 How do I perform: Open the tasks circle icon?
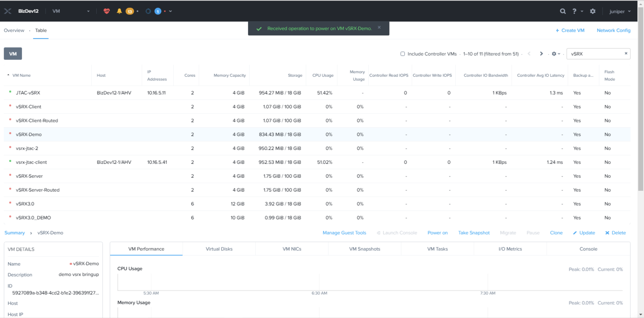coord(148,11)
